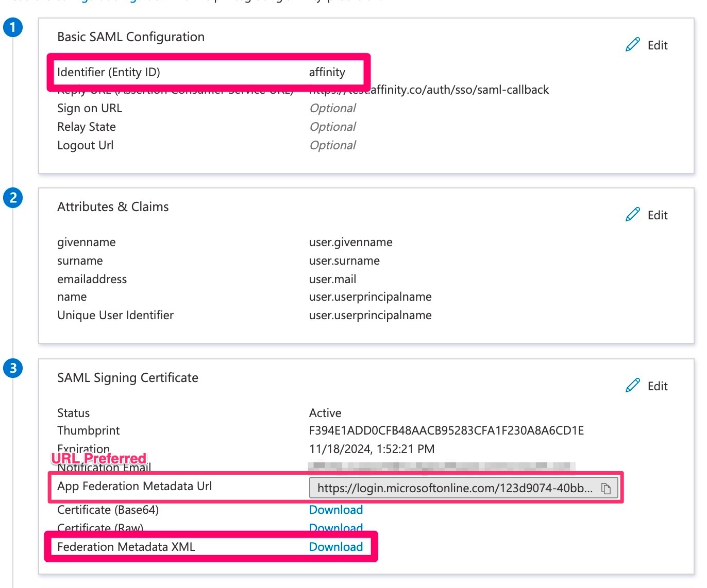Download the Certificate (Raw) file
Screen dimensions: 707x588
point(335,527)
